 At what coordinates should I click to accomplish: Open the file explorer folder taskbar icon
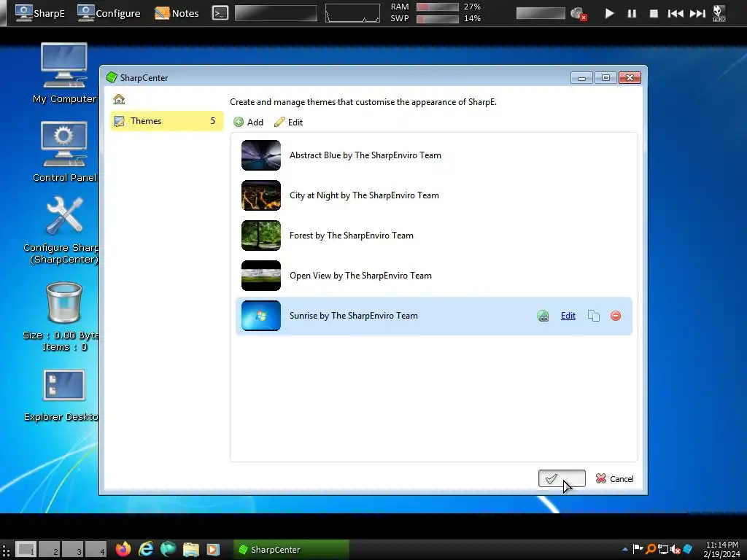click(190, 549)
